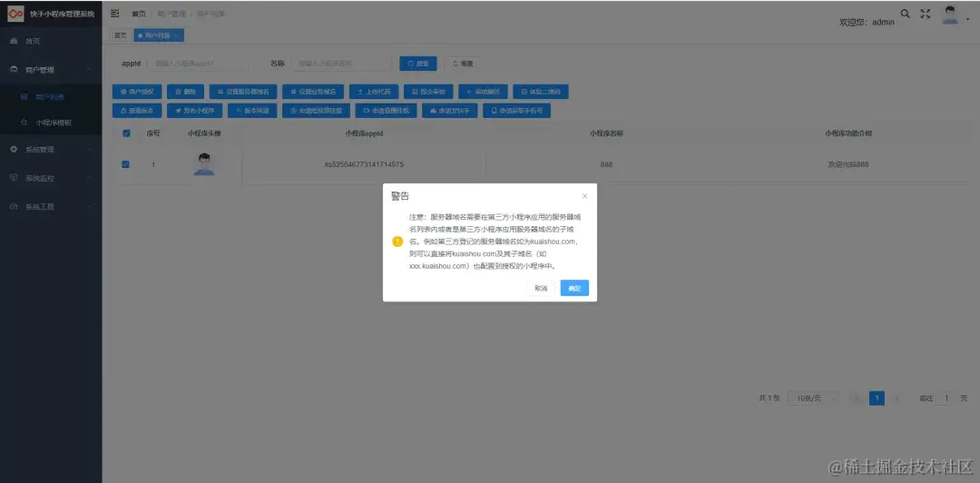Click the 申请发快手 button
Screen dimensions: 980x483
click(450, 110)
